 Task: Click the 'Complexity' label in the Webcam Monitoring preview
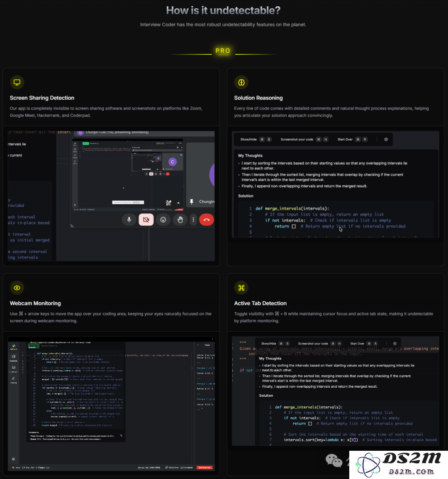tap(34, 432)
